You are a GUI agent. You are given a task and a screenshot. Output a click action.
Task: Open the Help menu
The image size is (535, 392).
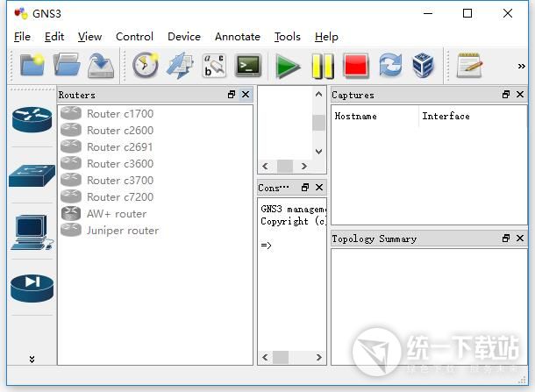tap(326, 37)
